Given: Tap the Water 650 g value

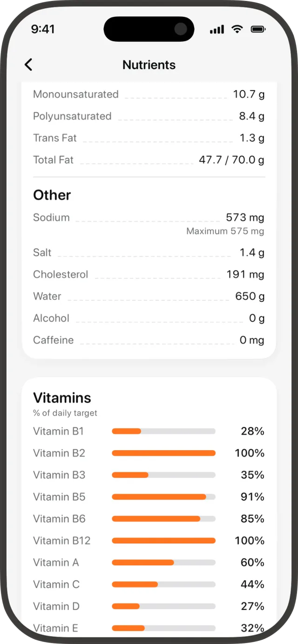Looking at the screenshot, I should coord(250,296).
